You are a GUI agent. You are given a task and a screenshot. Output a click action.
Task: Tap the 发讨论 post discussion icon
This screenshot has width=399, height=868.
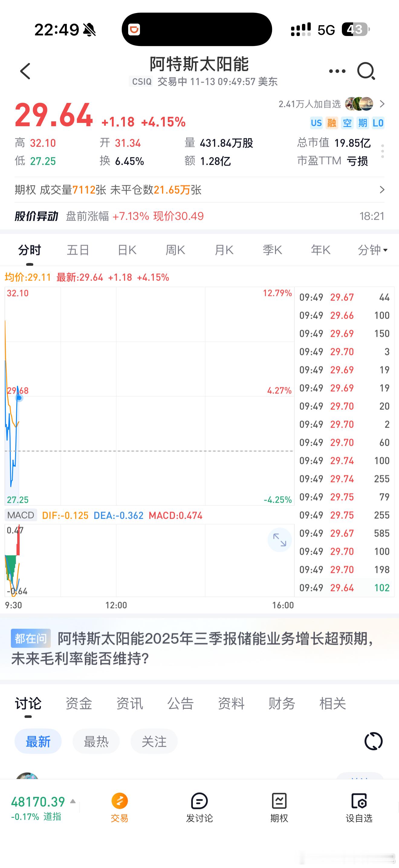pos(199,801)
